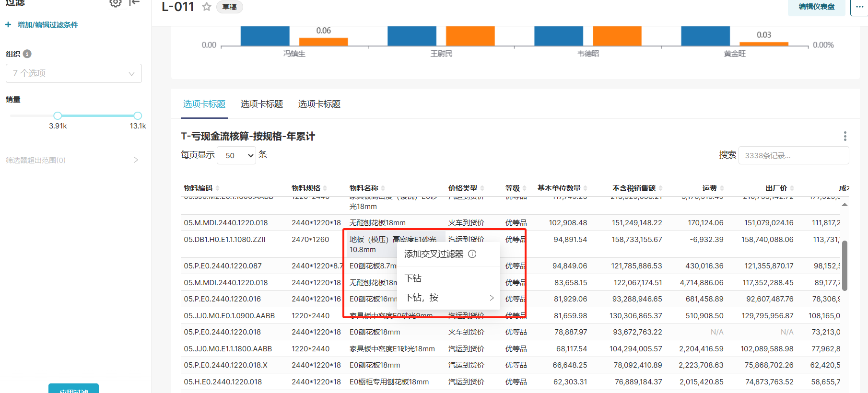Sort by 基本单位数量 column icon
The image size is (868, 393).
point(586,188)
